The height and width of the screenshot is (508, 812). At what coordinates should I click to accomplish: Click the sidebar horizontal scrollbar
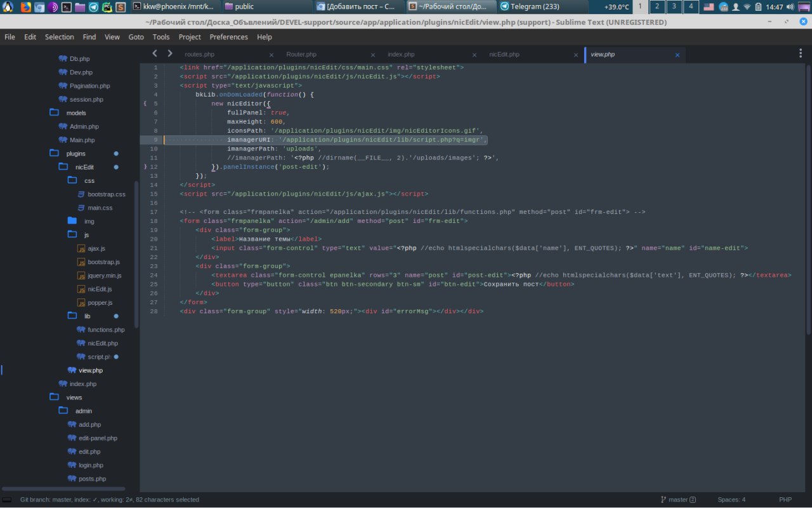click(63, 489)
